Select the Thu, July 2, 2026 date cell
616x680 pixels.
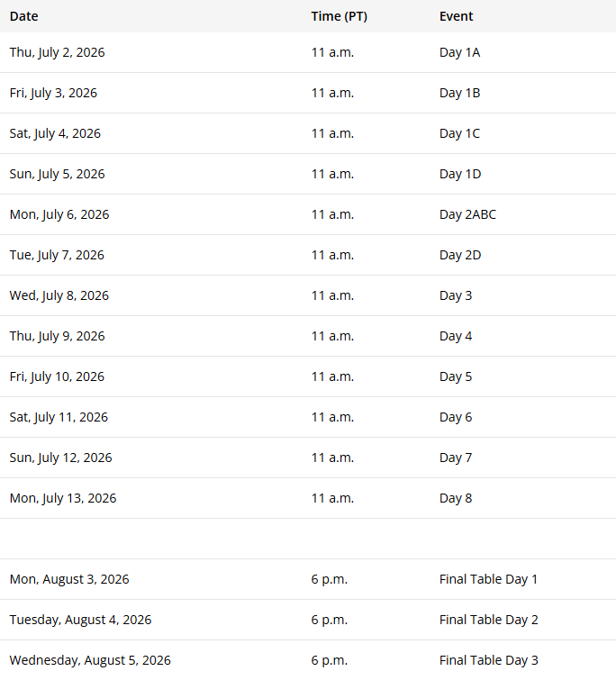pyautogui.click(x=57, y=52)
